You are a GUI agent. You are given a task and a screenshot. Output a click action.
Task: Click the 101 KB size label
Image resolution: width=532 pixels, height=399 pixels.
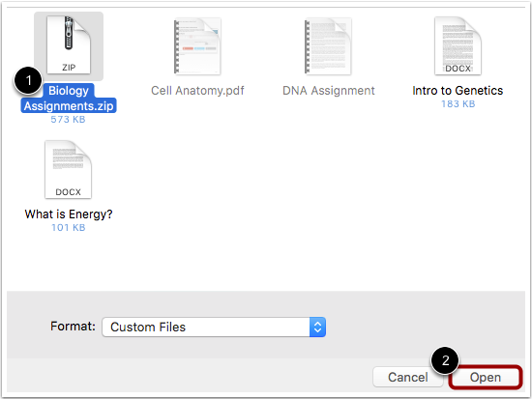(x=69, y=227)
